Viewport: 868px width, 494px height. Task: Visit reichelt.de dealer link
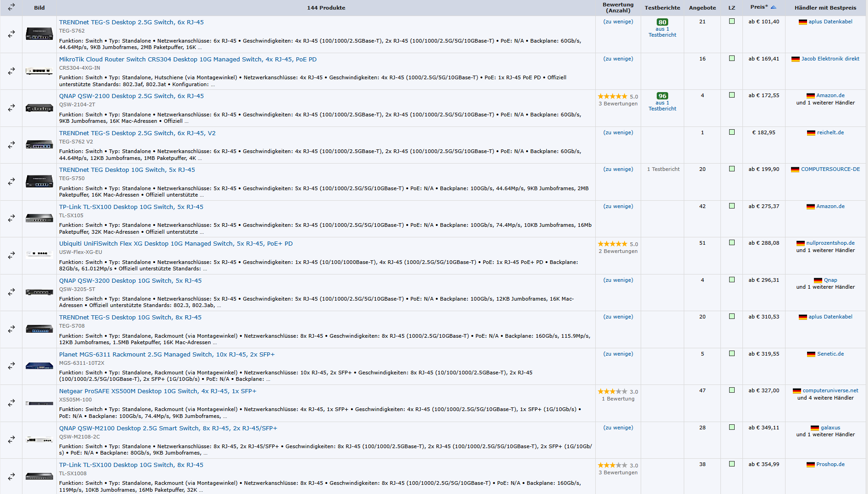830,132
